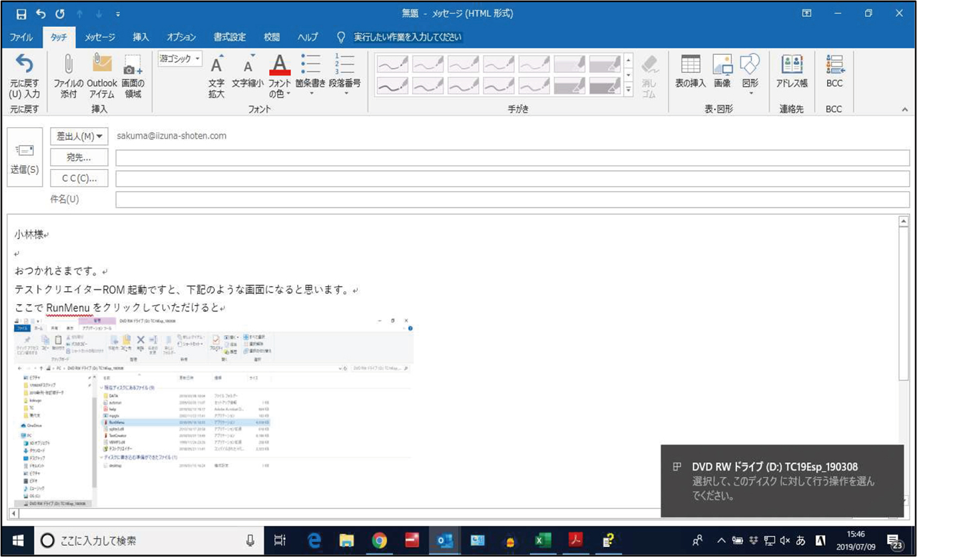Expand the 差出人 sender dropdown

tap(79, 136)
